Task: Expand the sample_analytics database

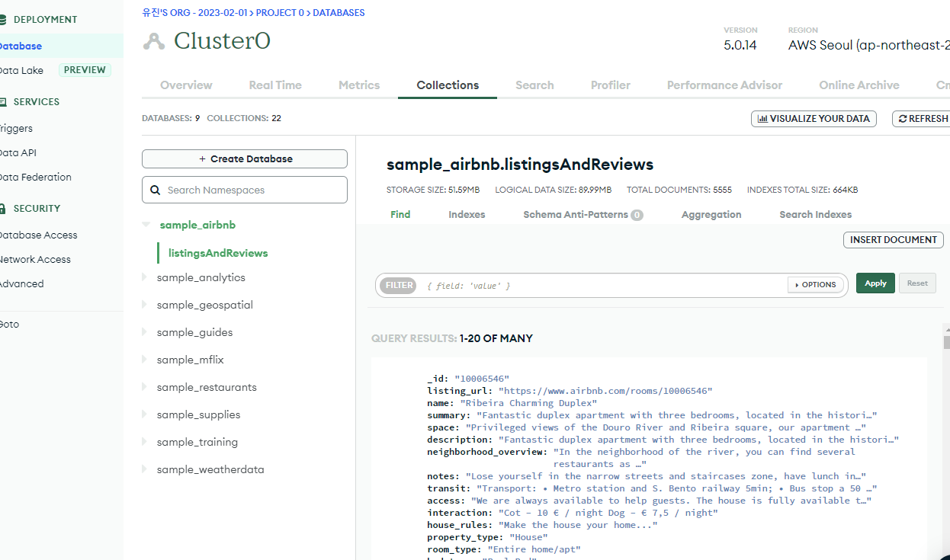Action: pos(144,277)
